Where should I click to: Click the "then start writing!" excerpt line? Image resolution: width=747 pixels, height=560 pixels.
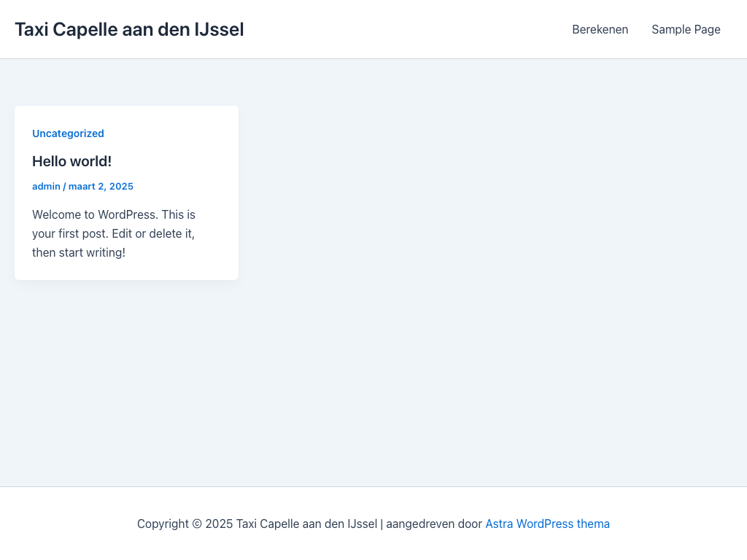[x=79, y=252]
